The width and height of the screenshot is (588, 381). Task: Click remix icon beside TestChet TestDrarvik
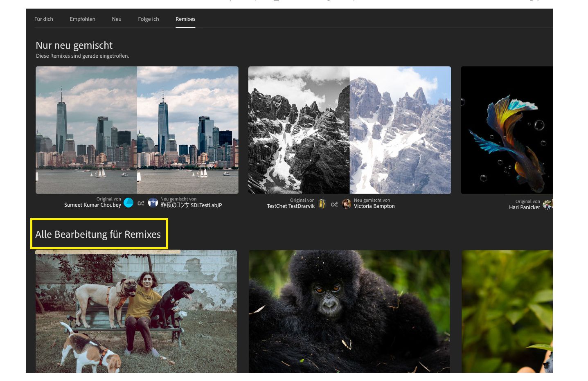pos(334,204)
